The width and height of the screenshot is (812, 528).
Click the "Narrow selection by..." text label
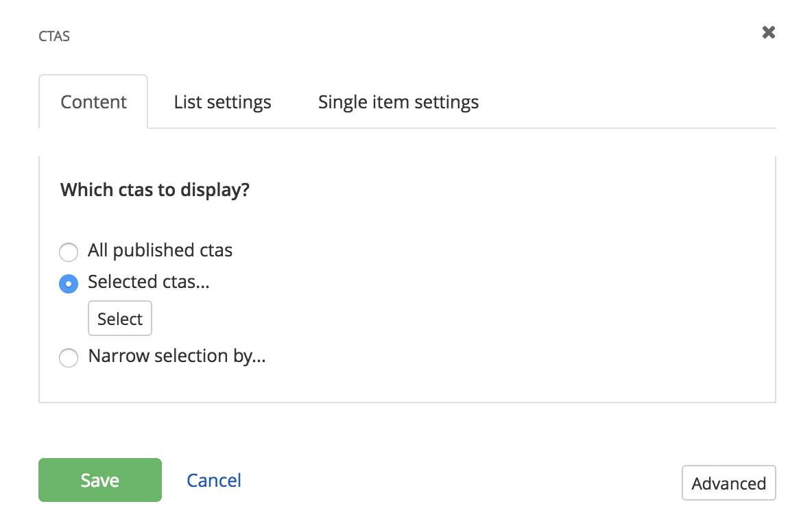pyautogui.click(x=176, y=357)
